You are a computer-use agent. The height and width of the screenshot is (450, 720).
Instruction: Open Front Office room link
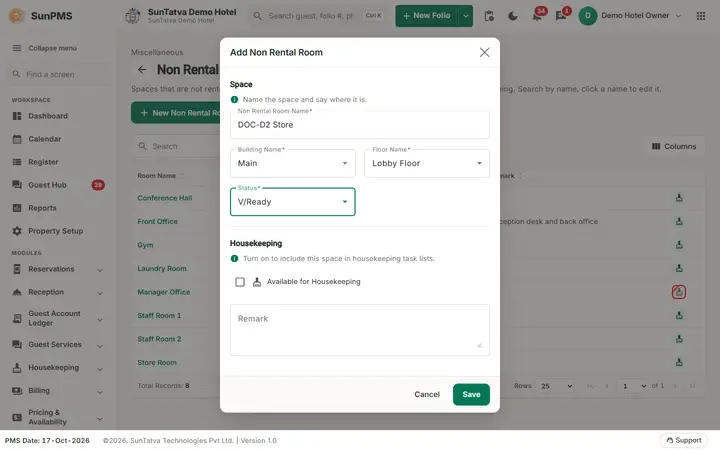(157, 221)
